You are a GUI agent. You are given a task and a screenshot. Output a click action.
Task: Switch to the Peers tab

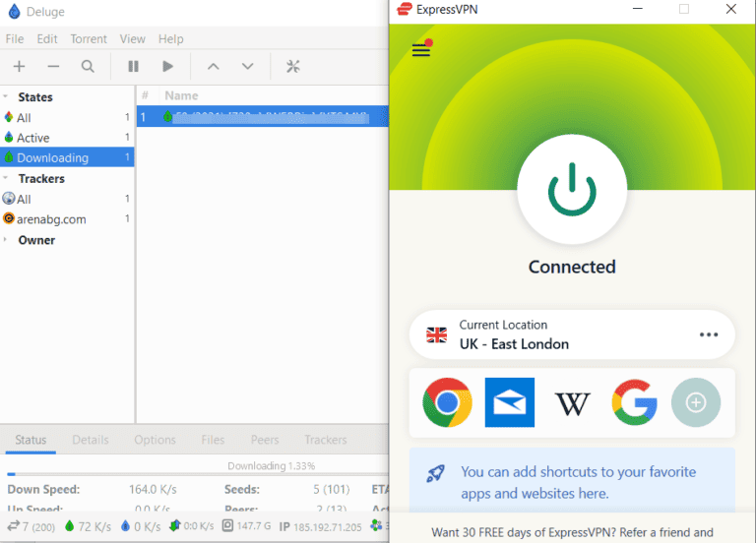(x=265, y=440)
